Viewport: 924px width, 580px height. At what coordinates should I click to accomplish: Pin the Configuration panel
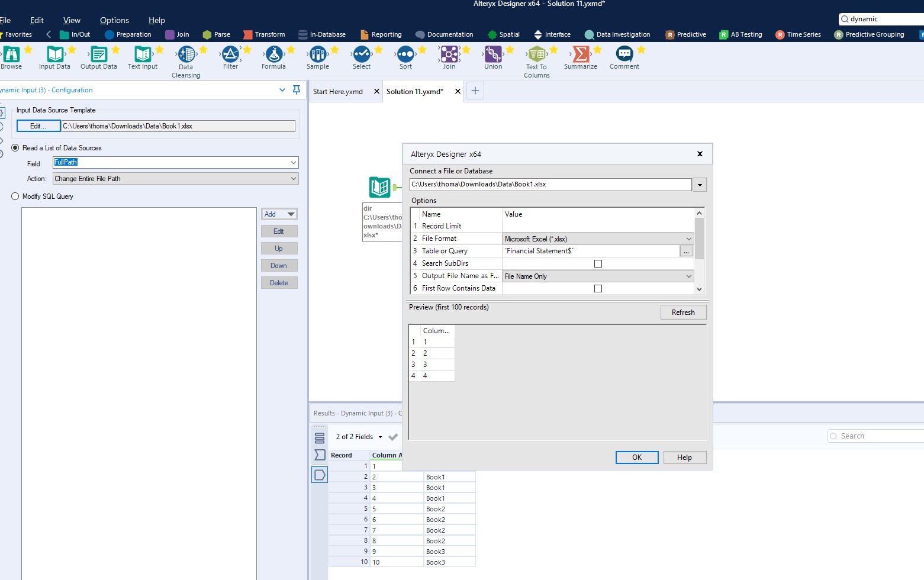tap(297, 90)
